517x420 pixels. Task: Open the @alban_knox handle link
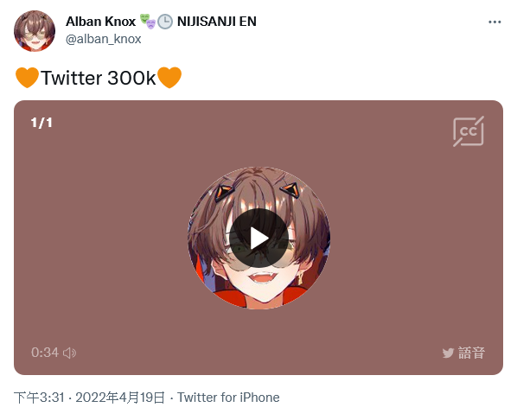tap(103, 39)
